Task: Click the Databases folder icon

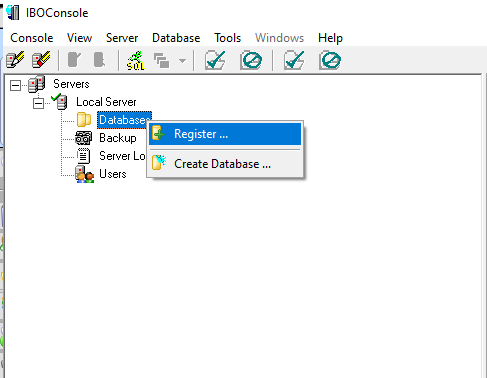Action: (x=84, y=120)
